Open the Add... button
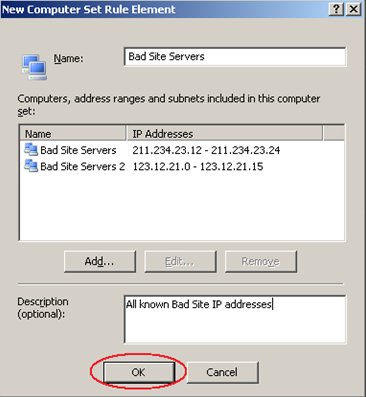366x397 pixels. [100, 261]
